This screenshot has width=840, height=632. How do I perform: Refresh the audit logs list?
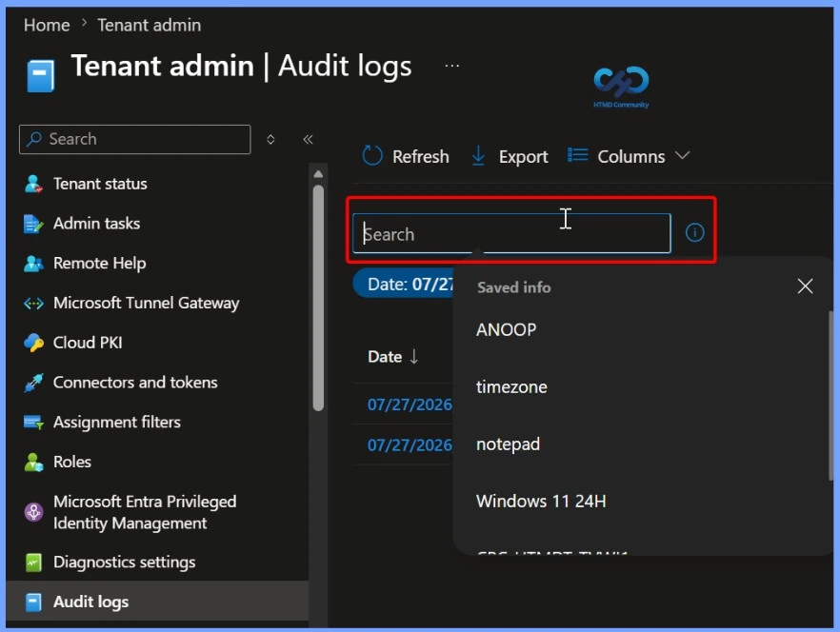406,156
